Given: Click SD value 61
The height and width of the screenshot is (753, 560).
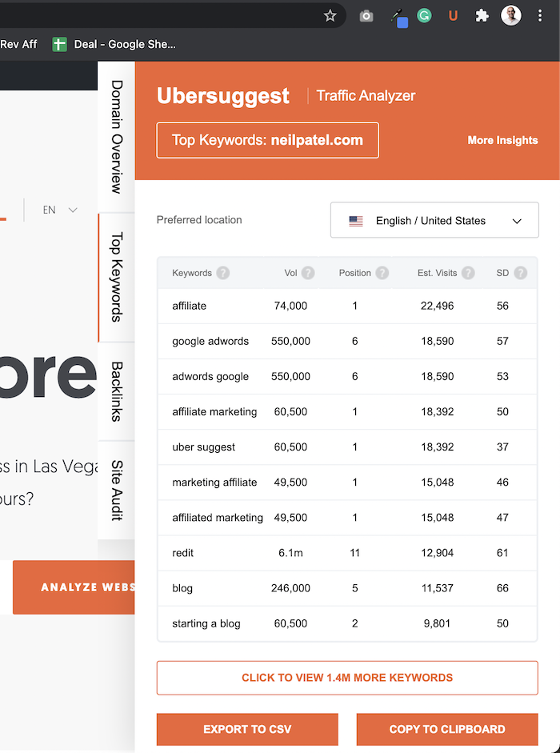Looking at the screenshot, I should coord(502,553).
